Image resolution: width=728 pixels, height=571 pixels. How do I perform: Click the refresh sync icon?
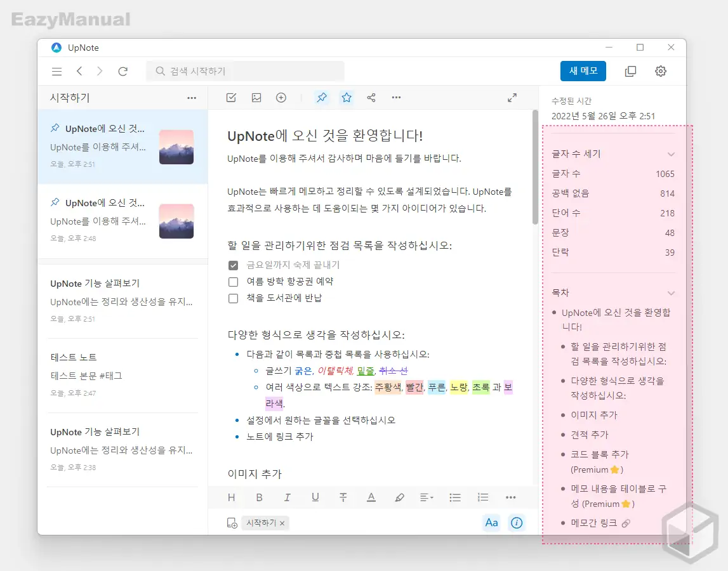(x=123, y=71)
